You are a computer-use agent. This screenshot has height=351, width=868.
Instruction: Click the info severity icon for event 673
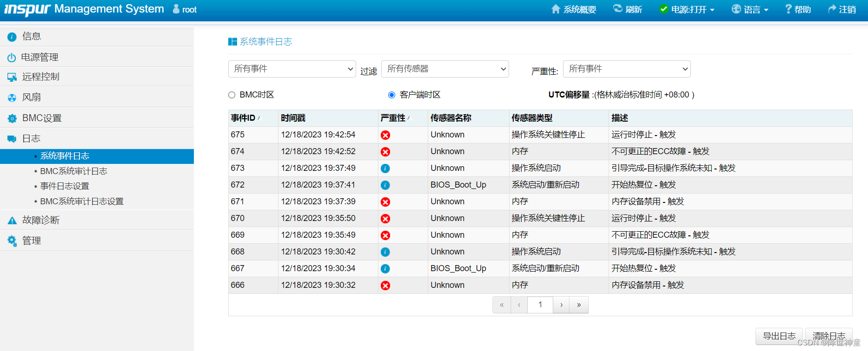(385, 169)
